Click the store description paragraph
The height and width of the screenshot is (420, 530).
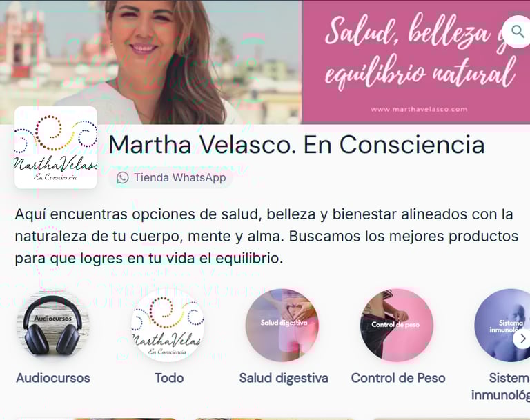[266, 236]
